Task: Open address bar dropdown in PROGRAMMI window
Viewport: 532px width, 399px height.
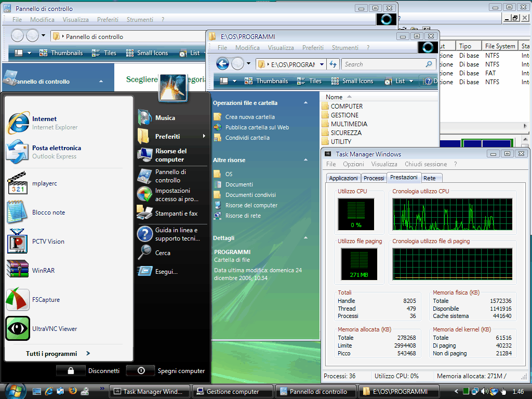Action: click(322, 64)
